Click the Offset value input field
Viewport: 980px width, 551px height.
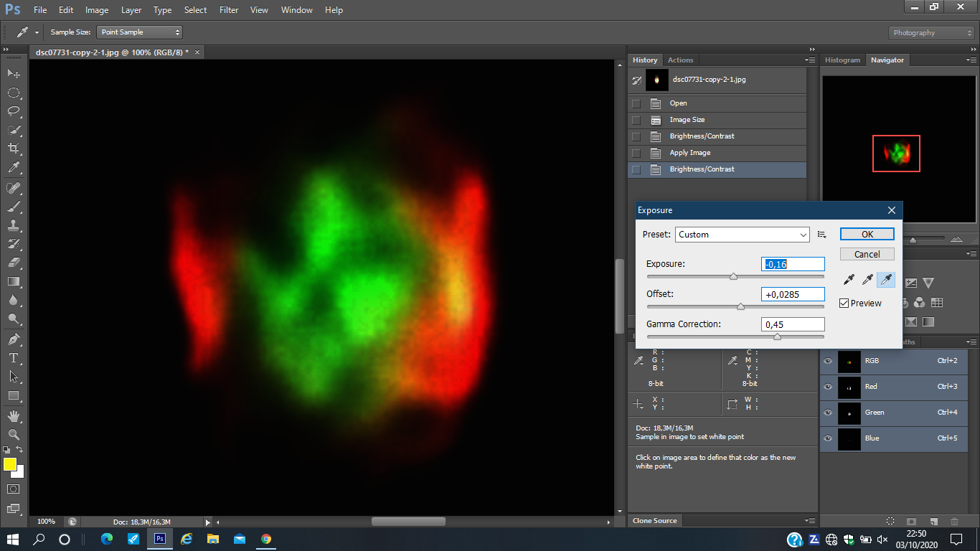(x=793, y=294)
